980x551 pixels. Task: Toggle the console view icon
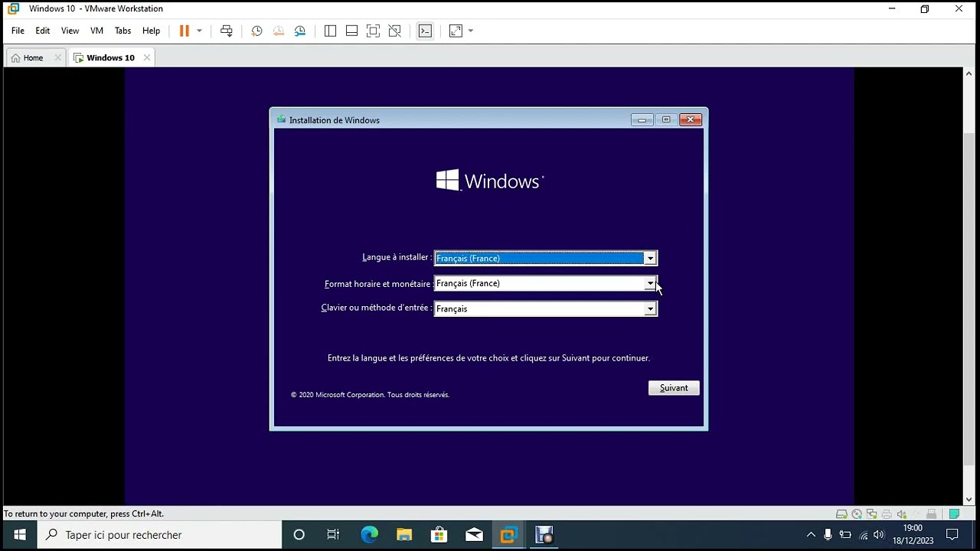click(x=425, y=31)
